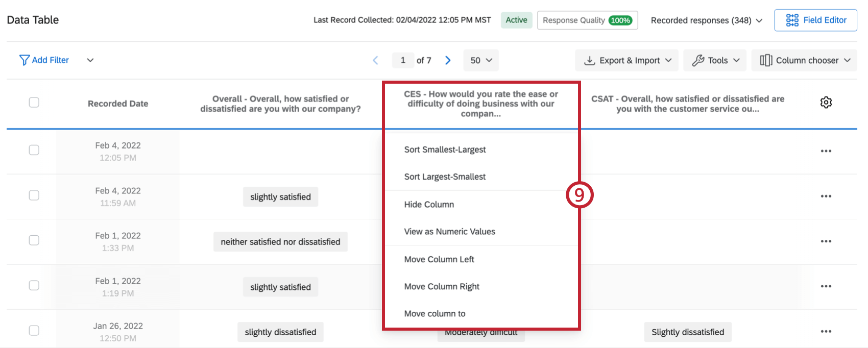The image size is (868, 348).
Task: Open three-dot menu for Feb 1 1:33 PM row
Action: (826, 241)
